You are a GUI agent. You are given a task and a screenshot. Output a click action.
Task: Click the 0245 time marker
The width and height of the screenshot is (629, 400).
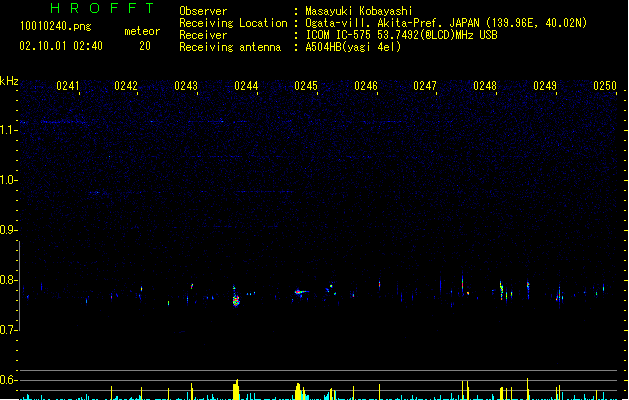coord(306,86)
